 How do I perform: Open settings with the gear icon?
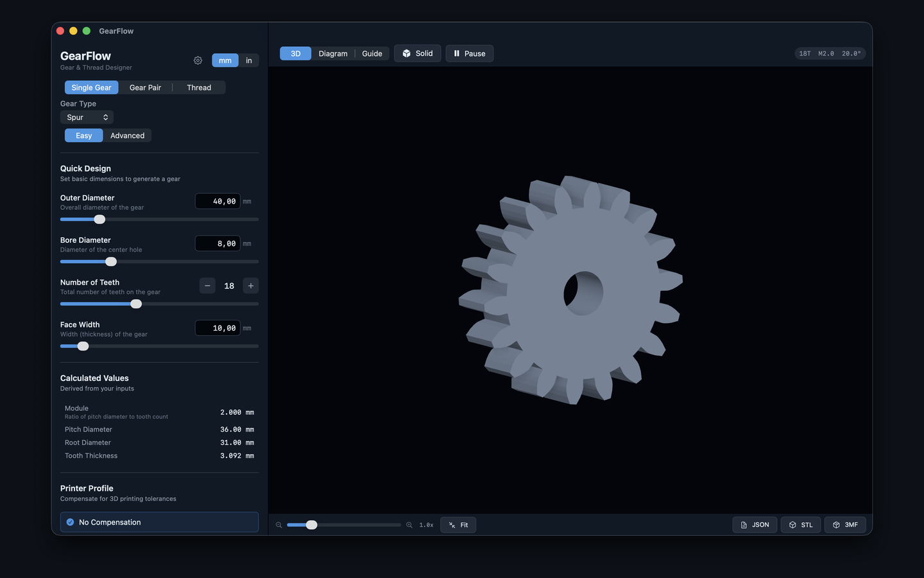(x=198, y=60)
